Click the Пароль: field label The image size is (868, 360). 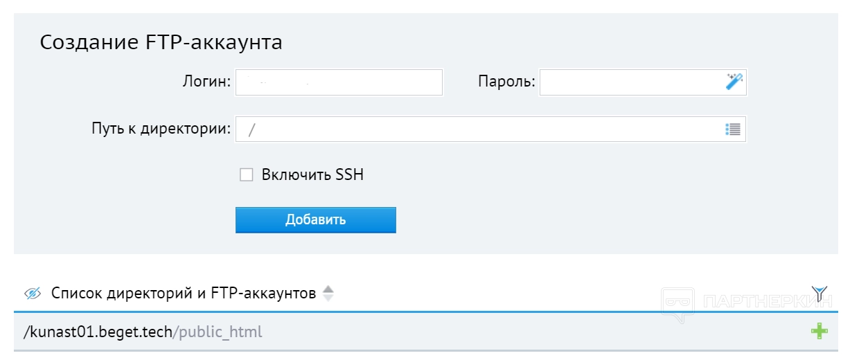[x=506, y=82]
